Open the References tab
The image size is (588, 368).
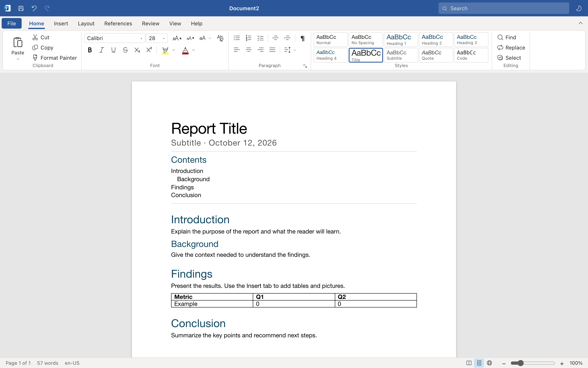tap(118, 23)
